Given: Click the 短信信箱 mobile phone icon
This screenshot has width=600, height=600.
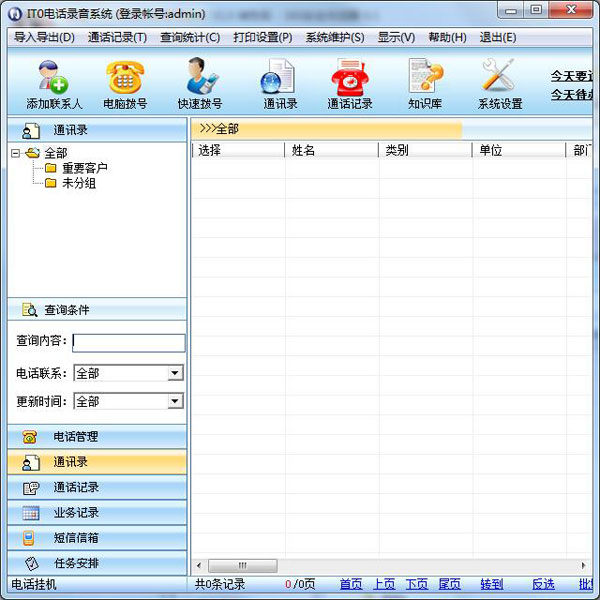Looking at the screenshot, I should pyautogui.click(x=28, y=538).
